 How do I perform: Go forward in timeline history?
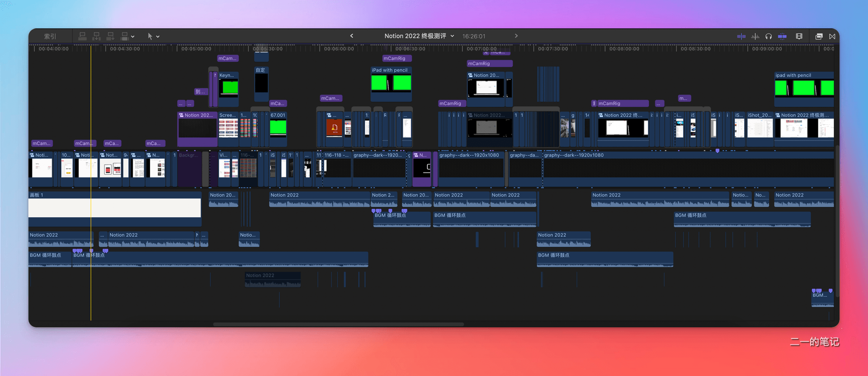pyautogui.click(x=516, y=36)
